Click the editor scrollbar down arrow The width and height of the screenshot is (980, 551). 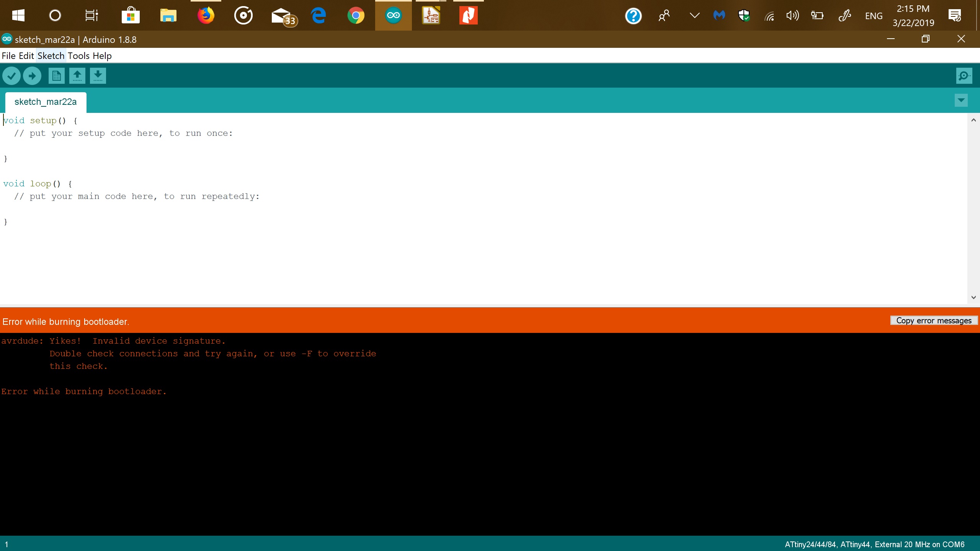(973, 297)
